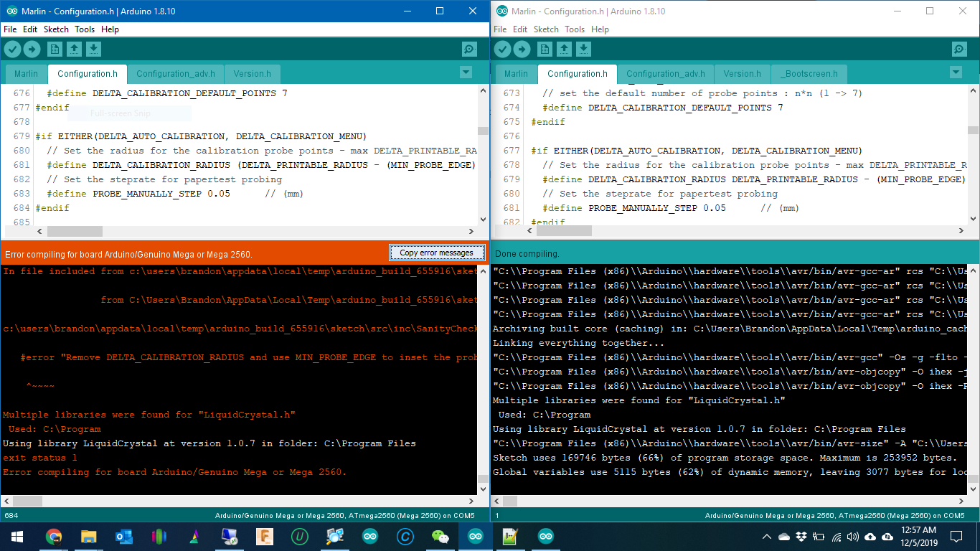
Task: Click left editor horizontal scrollbar thumb
Action: pyautogui.click(x=75, y=231)
